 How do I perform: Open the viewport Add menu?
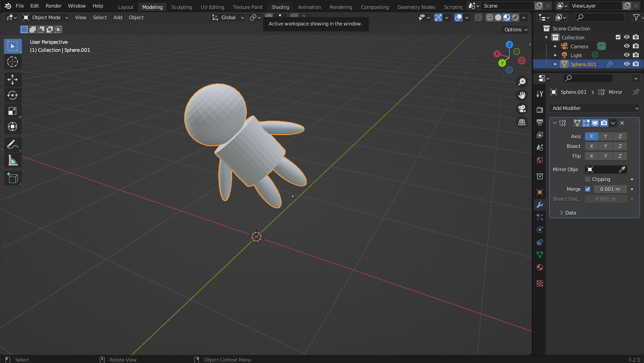pos(118,17)
